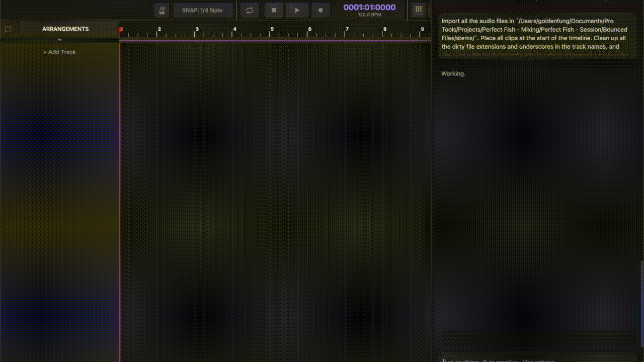Expand the chevron below ARRANGEMENTS
Screen dimensions: 644x362
click(x=59, y=40)
